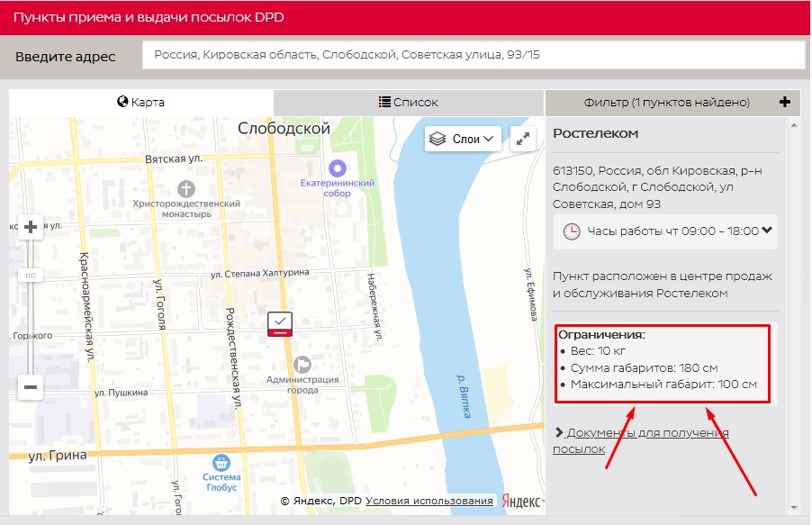Click the Екатерининский собор map icon
Viewport: 812px width, 525px height.
point(338,167)
